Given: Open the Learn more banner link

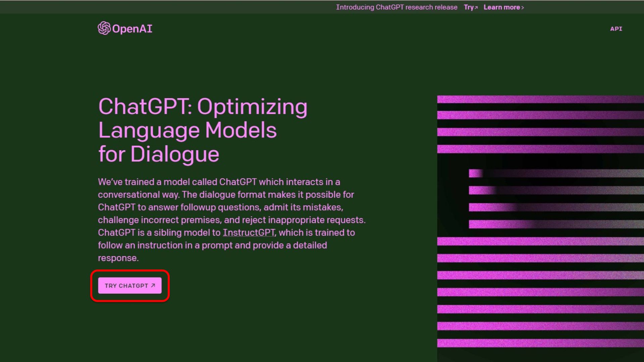Looking at the screenshot, I should (503, 7).
